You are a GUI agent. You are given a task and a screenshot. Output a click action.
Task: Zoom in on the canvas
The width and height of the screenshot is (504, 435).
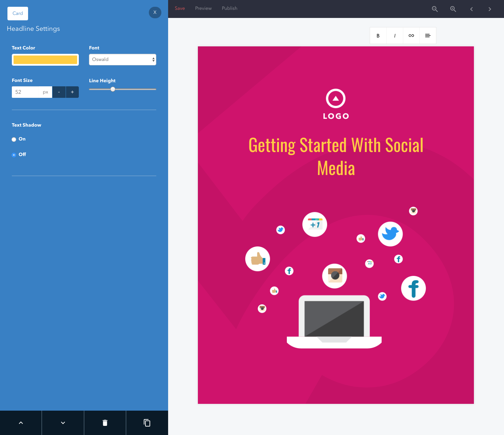point(453,9)
